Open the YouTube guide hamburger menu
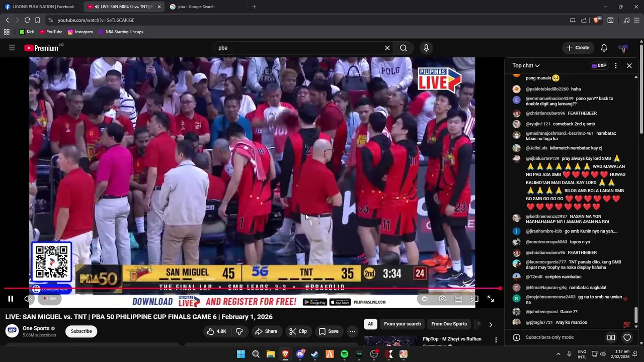 pos(12,48)
